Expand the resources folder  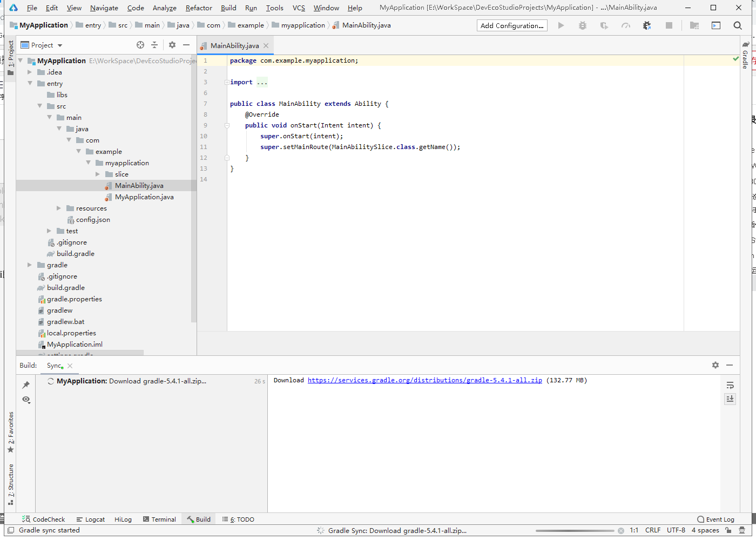[x=59, y=208]
